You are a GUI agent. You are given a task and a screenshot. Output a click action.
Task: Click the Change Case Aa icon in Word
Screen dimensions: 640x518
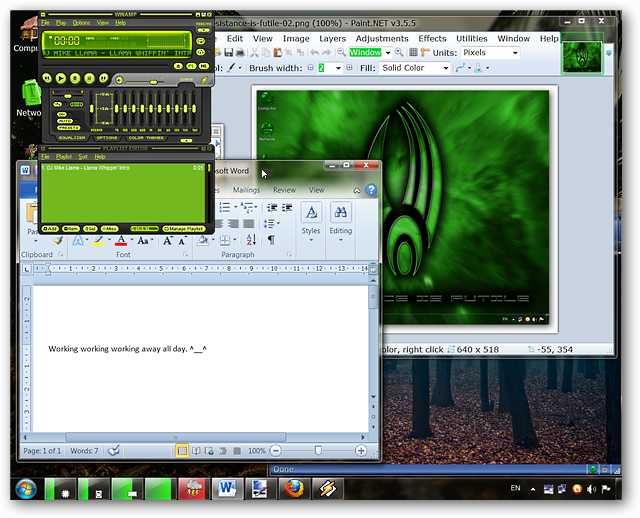point(142,241)
